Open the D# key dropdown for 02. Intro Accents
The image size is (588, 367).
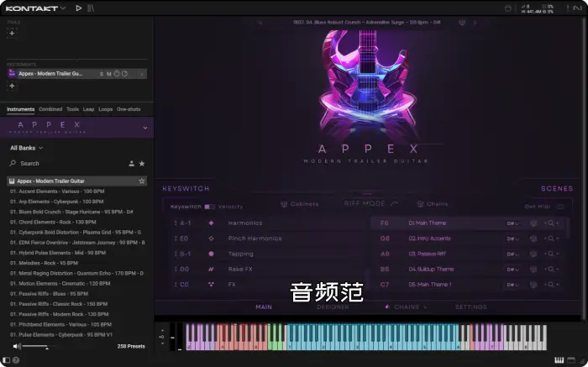(512, 239)
